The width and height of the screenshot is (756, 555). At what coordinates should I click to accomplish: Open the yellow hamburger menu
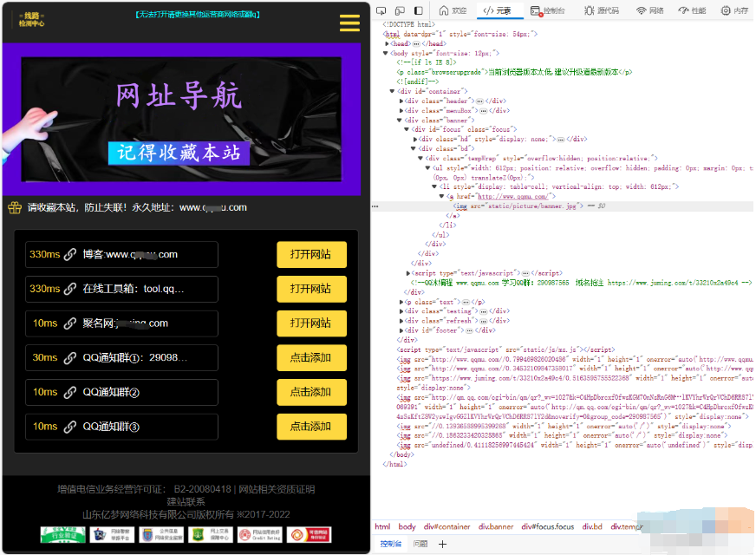pyautogui.click(x=349, y=23)
